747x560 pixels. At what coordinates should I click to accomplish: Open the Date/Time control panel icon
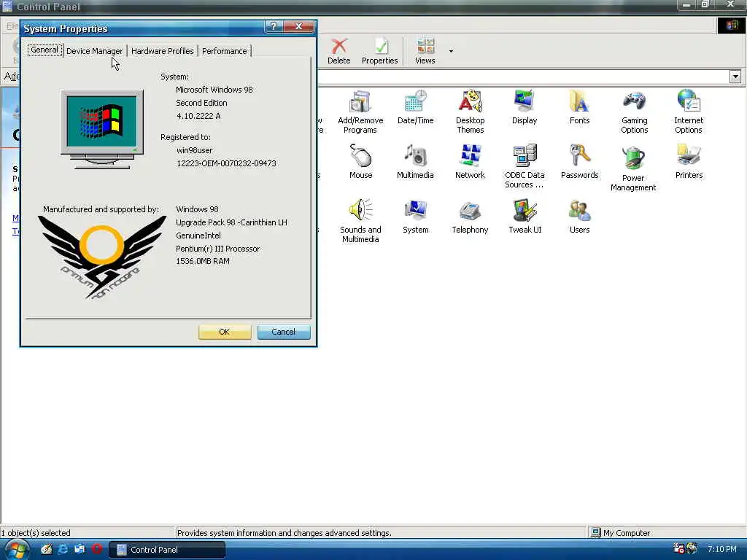coord(415,107)
